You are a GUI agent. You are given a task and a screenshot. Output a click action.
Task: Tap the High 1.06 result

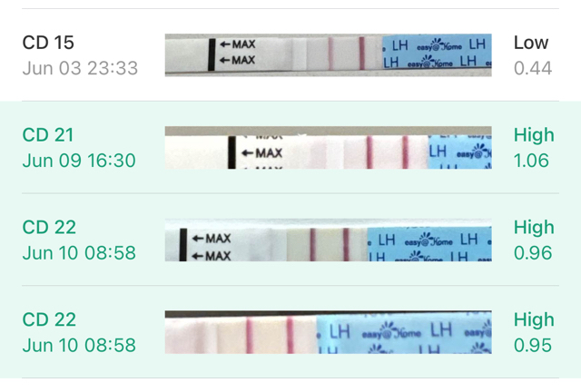click(534, 148)
